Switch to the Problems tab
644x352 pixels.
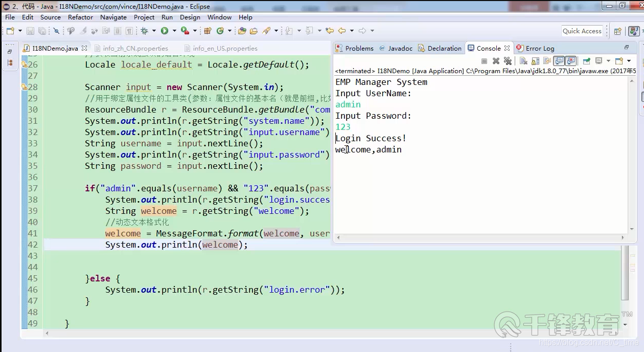354,48
